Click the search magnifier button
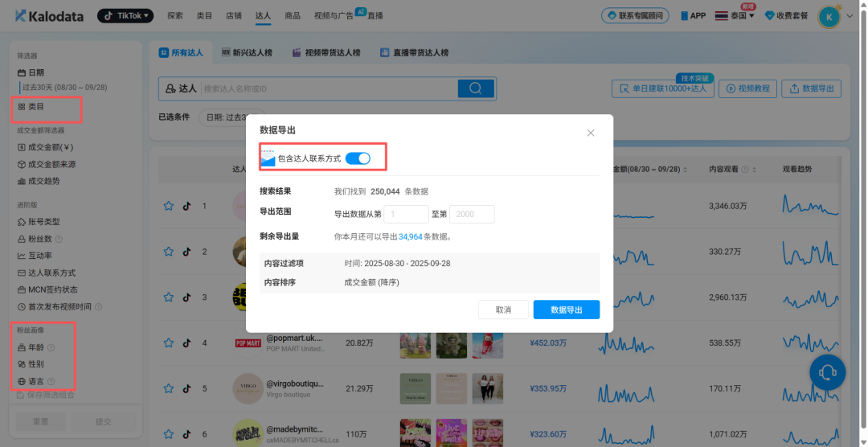Viewport: 868px width, 447px height. 477,88
